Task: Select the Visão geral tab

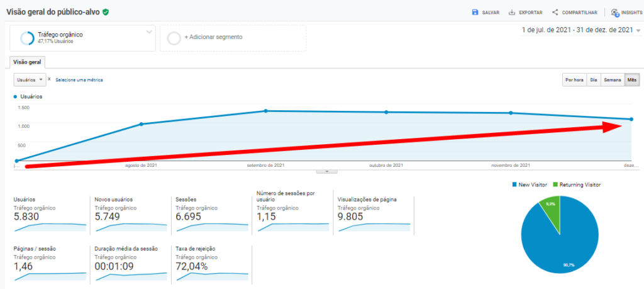Action: (x=26, y=62)
